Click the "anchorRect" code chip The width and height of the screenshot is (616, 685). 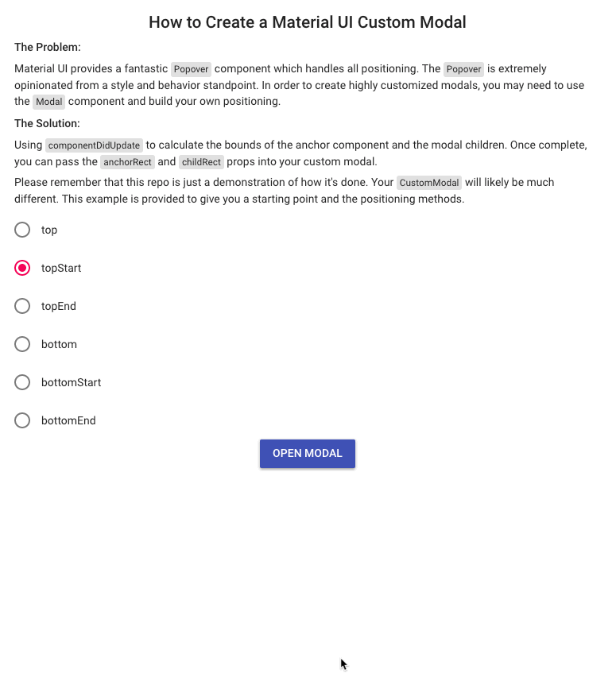(x=127, y=162)
